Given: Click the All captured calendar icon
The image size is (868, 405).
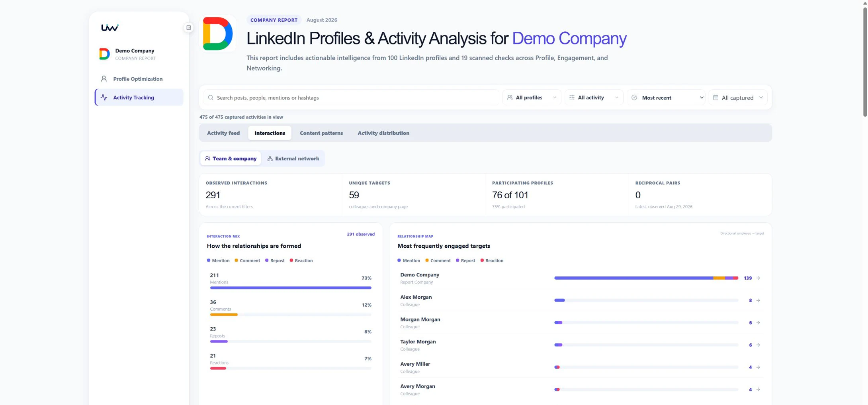Looking at the screenshot, I should click(x=716, y=98).
